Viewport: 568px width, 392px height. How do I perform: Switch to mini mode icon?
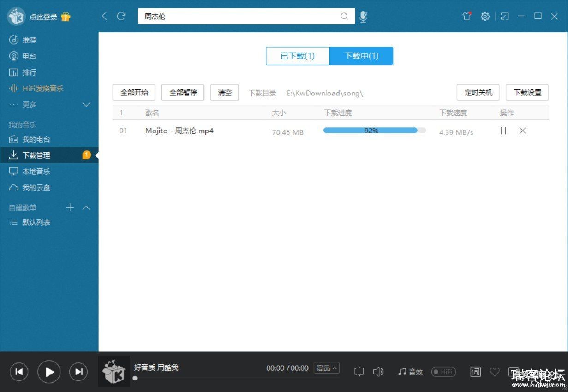[x=505, y=17]
